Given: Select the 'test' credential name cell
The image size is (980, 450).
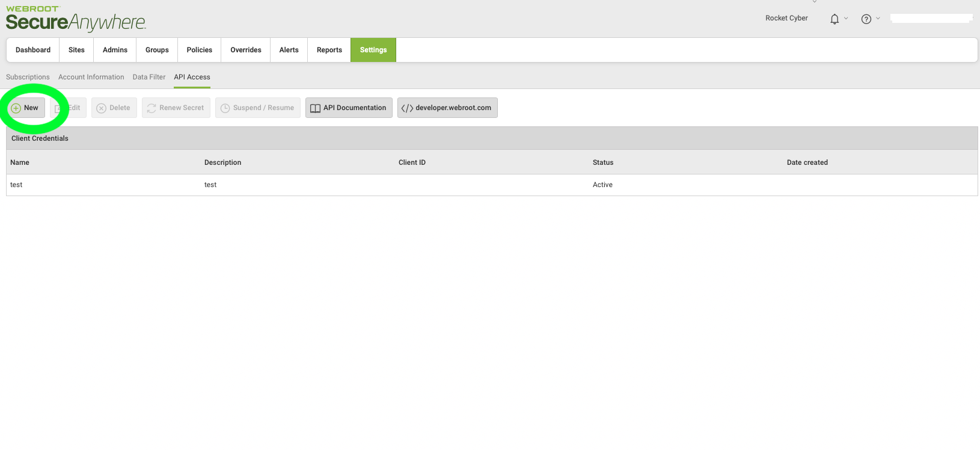Looking at the screenshot, I should (16, 185).
